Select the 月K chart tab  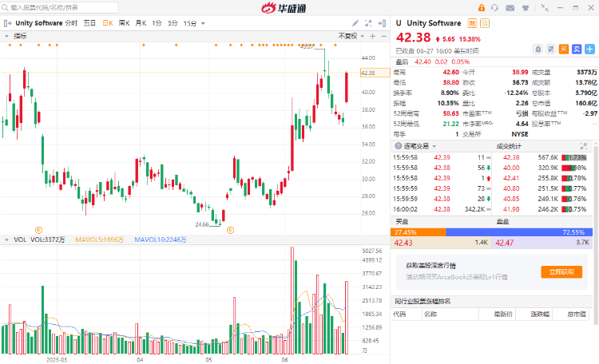click(141, 23)
